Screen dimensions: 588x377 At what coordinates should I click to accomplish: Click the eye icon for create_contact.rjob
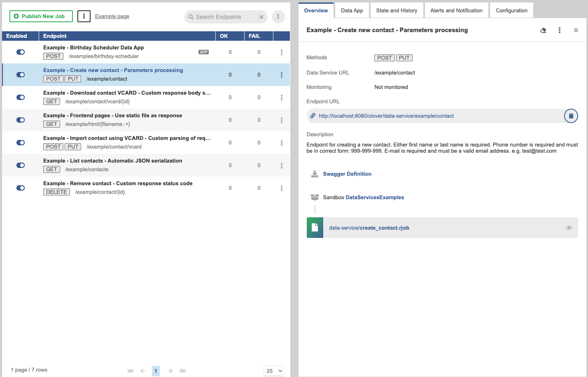pos(569,228)
